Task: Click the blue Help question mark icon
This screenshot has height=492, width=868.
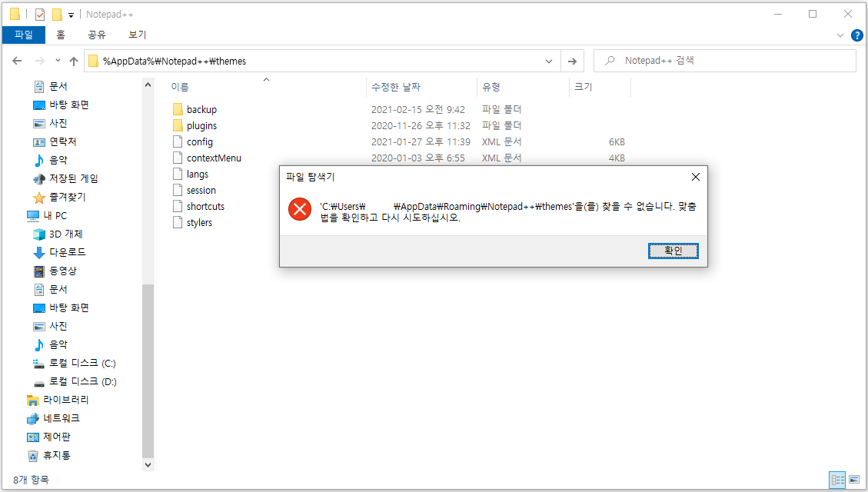Action: [x=856, y=35]
